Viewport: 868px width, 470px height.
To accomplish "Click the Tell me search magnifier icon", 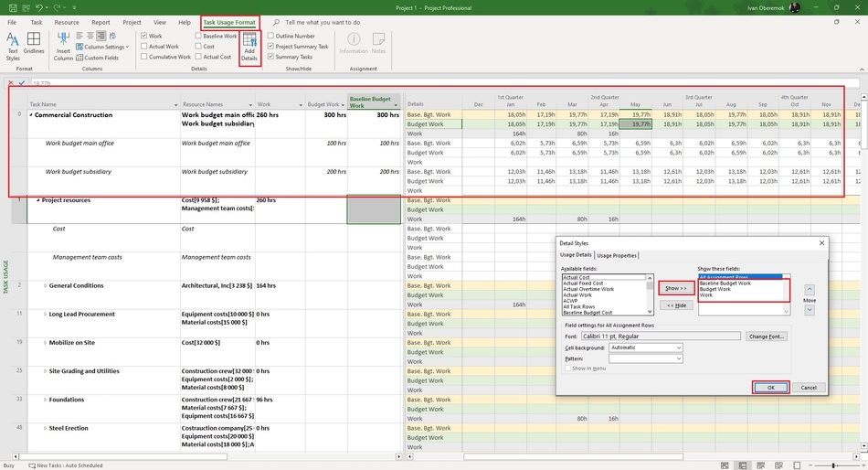I will pos(276,22).
